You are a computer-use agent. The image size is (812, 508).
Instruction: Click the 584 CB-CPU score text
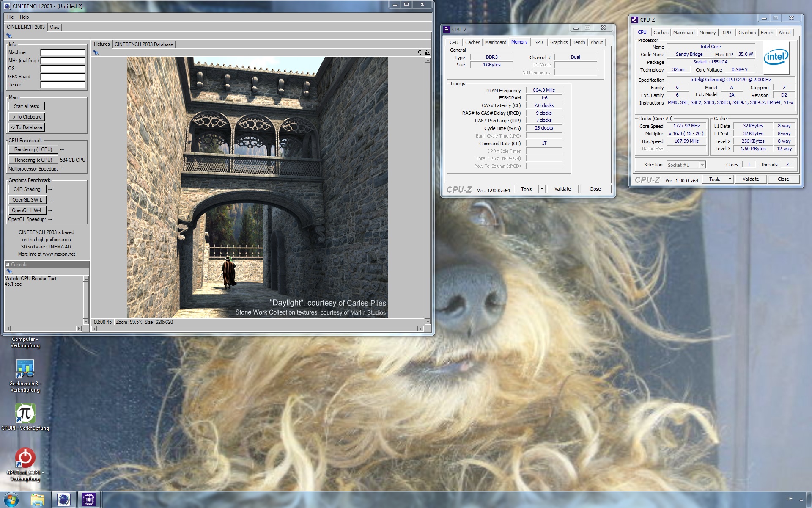coord(72,160)
